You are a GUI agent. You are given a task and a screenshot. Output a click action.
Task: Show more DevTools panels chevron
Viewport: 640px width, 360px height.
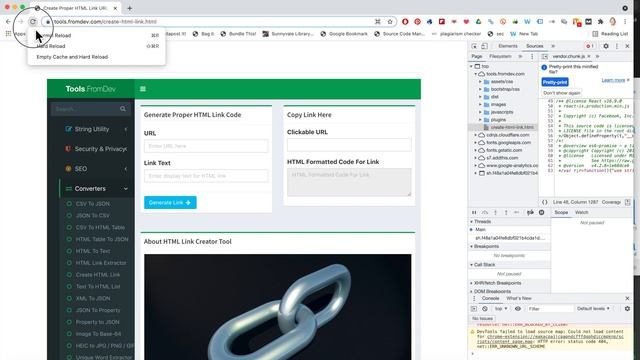(x=553, y=46)
